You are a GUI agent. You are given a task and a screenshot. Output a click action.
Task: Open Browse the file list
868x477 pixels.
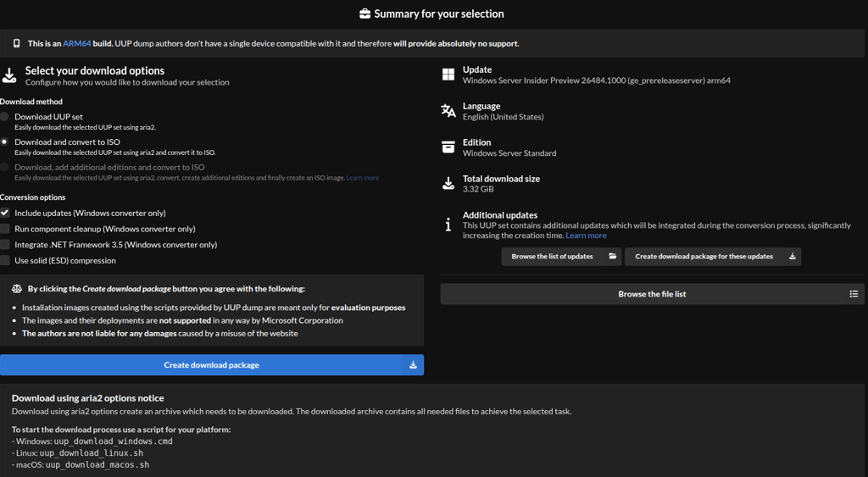652,294
